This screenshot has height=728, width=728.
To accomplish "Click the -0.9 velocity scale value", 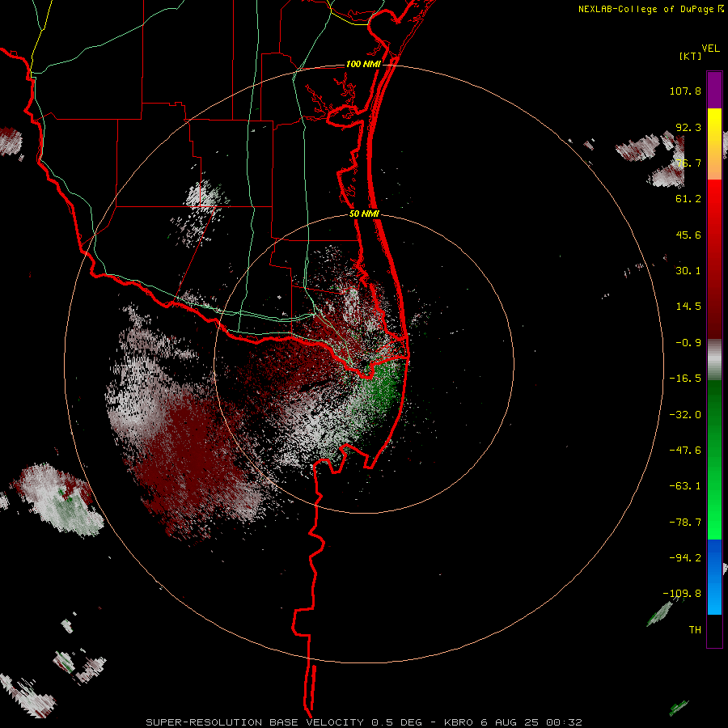I will [688, 343].
